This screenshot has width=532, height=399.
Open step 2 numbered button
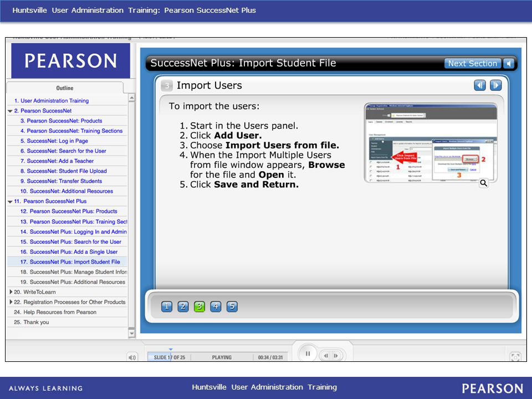click(x=183, y=306)
